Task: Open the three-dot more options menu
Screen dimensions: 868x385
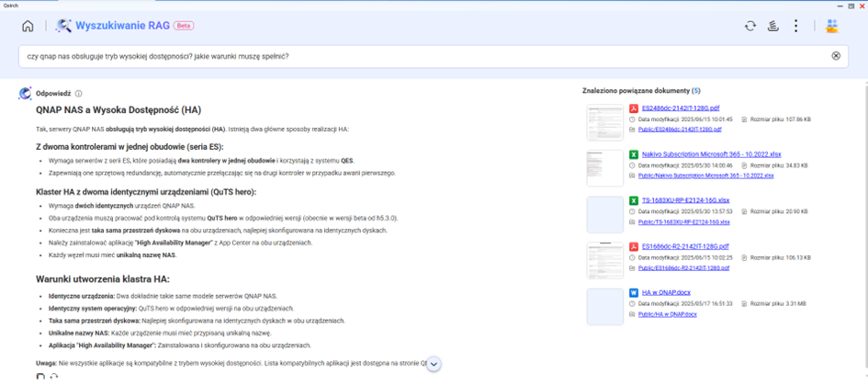Action: [x=795, y=26]
